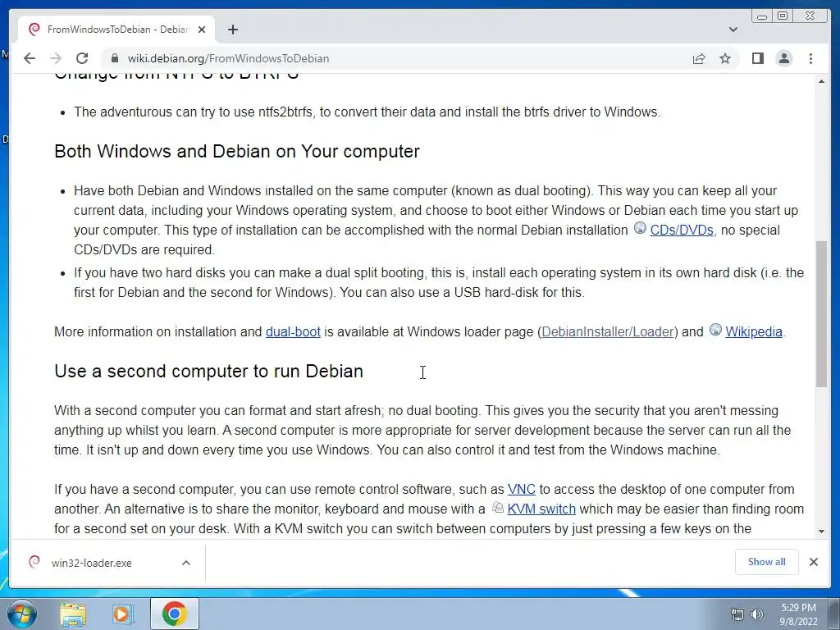Open the Wikipedia link
Viewport: 840px width, 630px height.
(754, 332)
